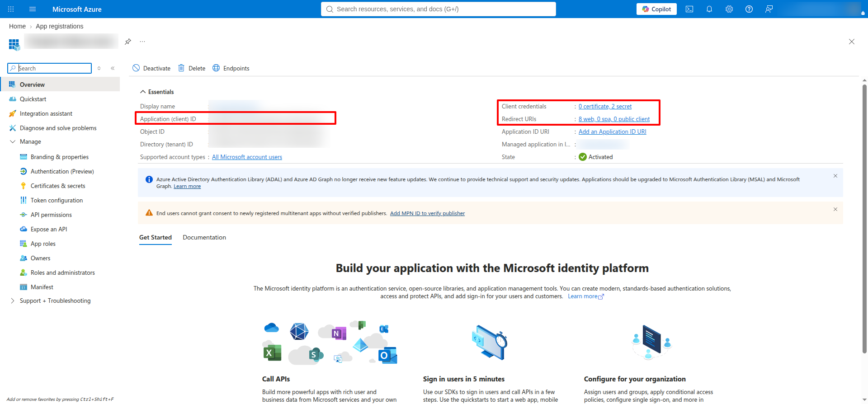Screen dimensions: 868x404
Task: Launch Copilot from the top bar
Action: [x=656, y=9]
